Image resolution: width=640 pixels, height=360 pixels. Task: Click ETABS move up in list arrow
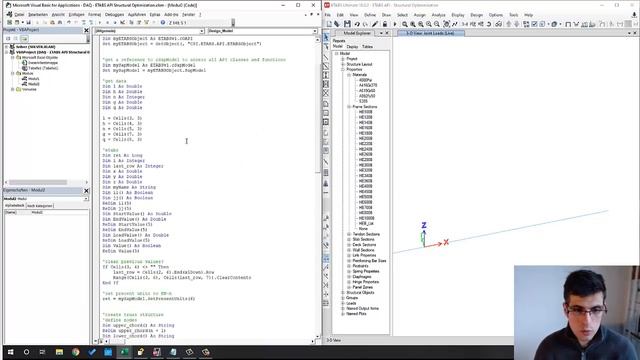pyautogui.click(x=509, y=24)
